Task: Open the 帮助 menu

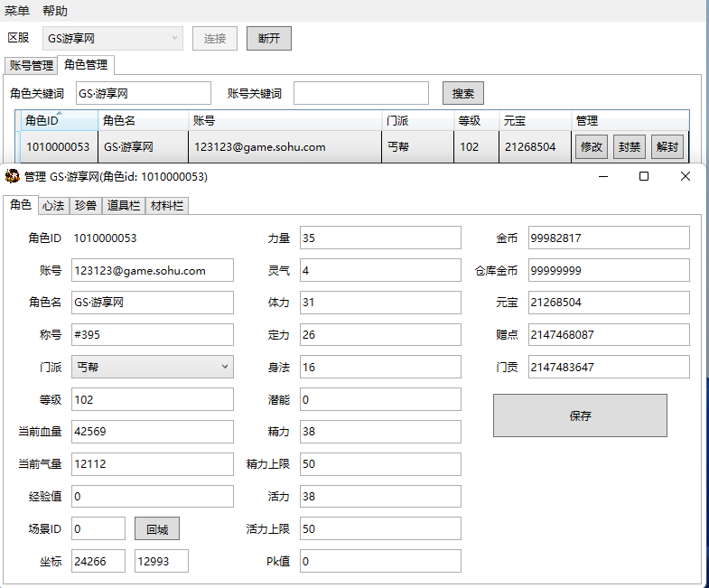Action: tap(55, 11)
